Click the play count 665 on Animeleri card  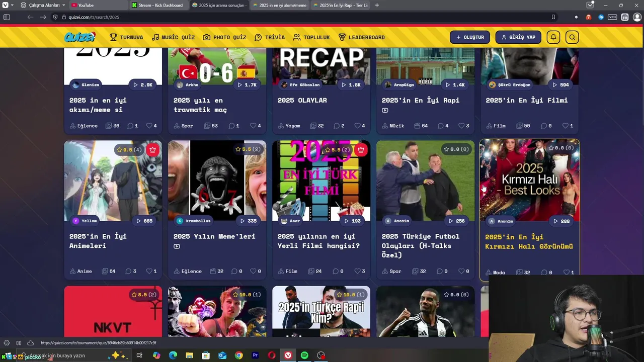(144, 221)
